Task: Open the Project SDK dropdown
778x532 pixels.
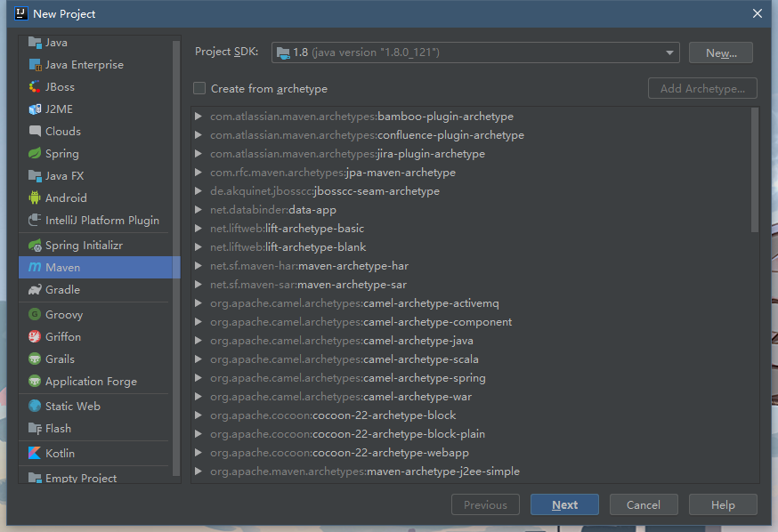Action: pos(475,52)
